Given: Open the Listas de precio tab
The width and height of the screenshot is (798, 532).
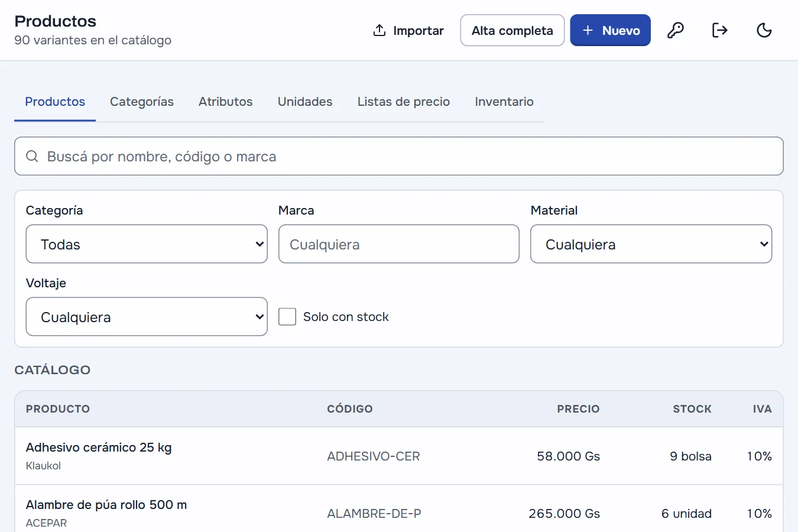Looking at the screenshot, I should [404, 102].
